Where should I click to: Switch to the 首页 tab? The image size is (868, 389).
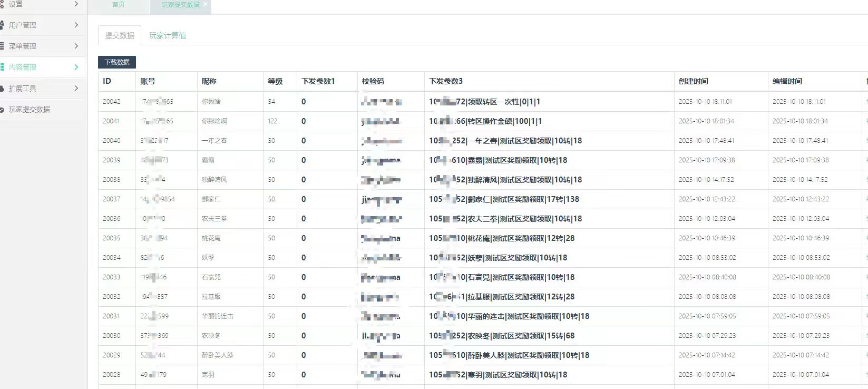pyautogui.click(x=119, y=5)
